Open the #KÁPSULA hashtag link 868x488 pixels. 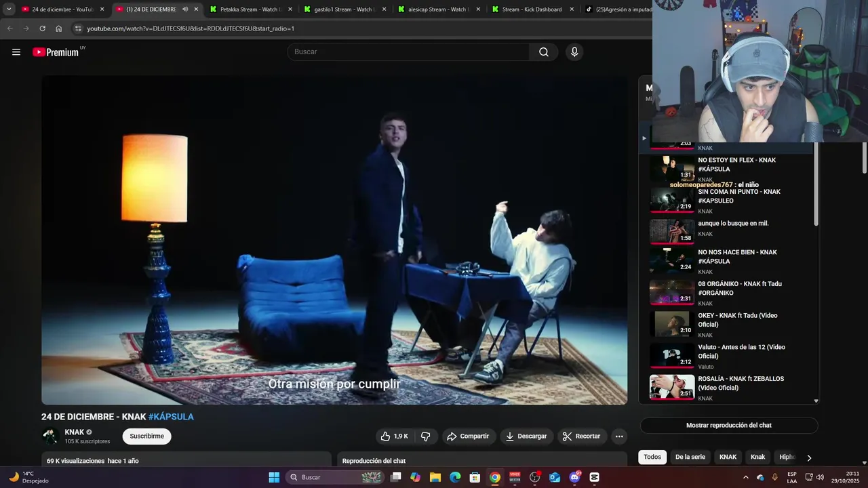[x=171, y=417]
